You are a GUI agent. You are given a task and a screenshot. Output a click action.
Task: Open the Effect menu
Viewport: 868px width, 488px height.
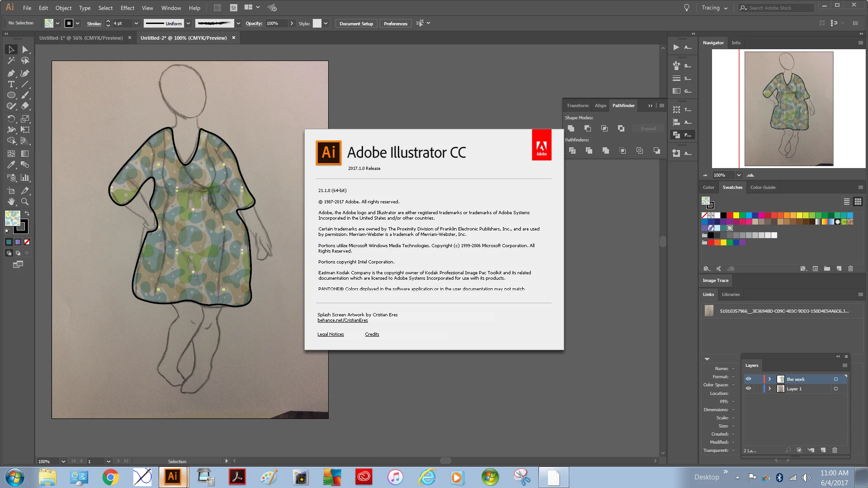tap(127, 8)
